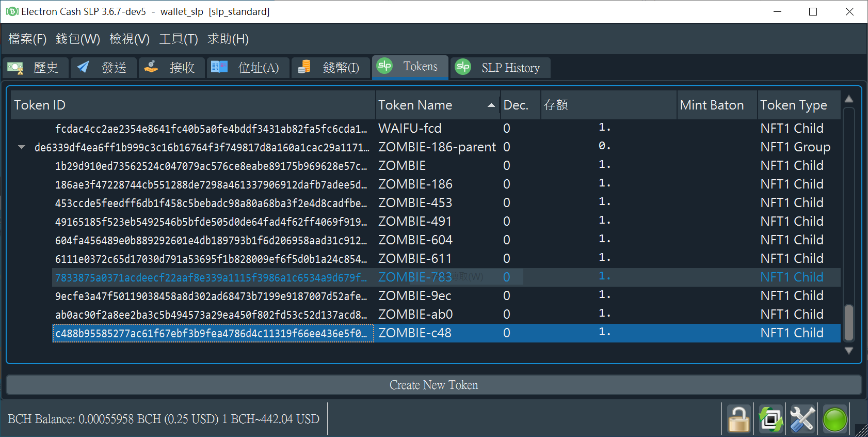Click the coin stack icon on the 錢幣 tab
The image size is (868, 437).
click(304, 67)
